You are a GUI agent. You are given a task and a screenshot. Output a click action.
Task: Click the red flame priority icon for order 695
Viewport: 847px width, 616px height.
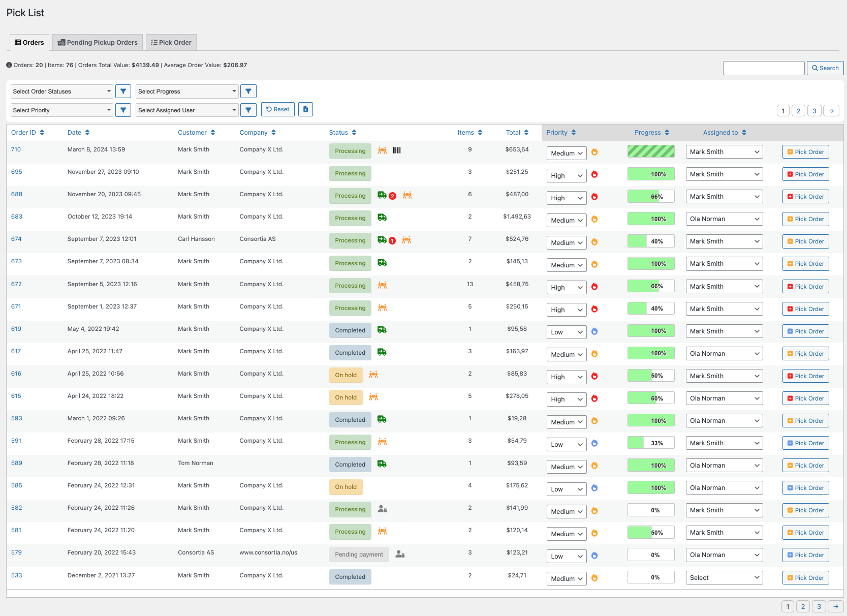coord(594,174)
